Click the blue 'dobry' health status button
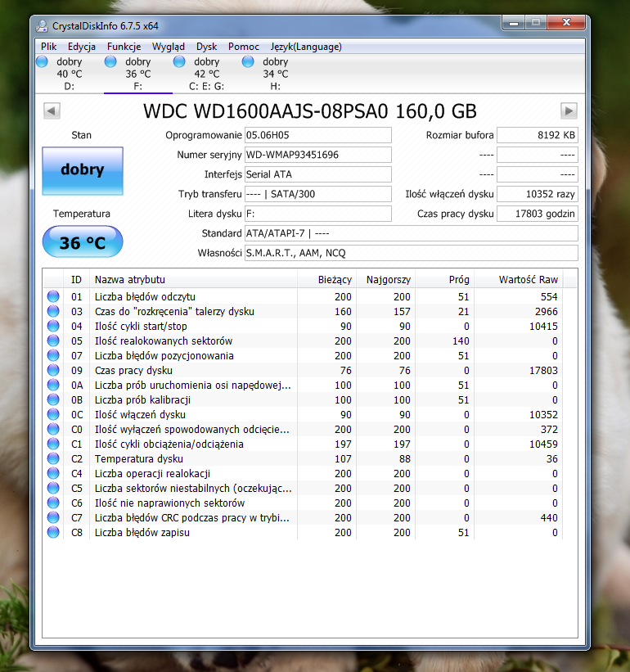 [x=83, y=171]
